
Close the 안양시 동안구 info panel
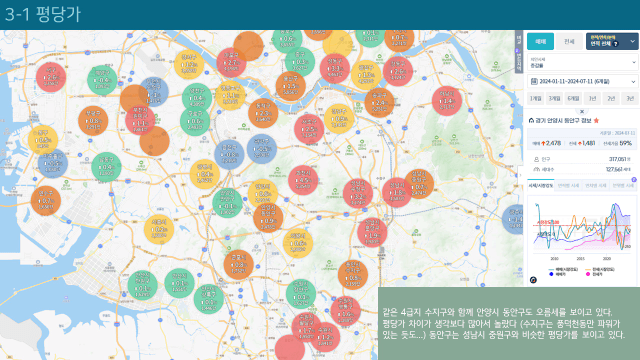[582, 111]
